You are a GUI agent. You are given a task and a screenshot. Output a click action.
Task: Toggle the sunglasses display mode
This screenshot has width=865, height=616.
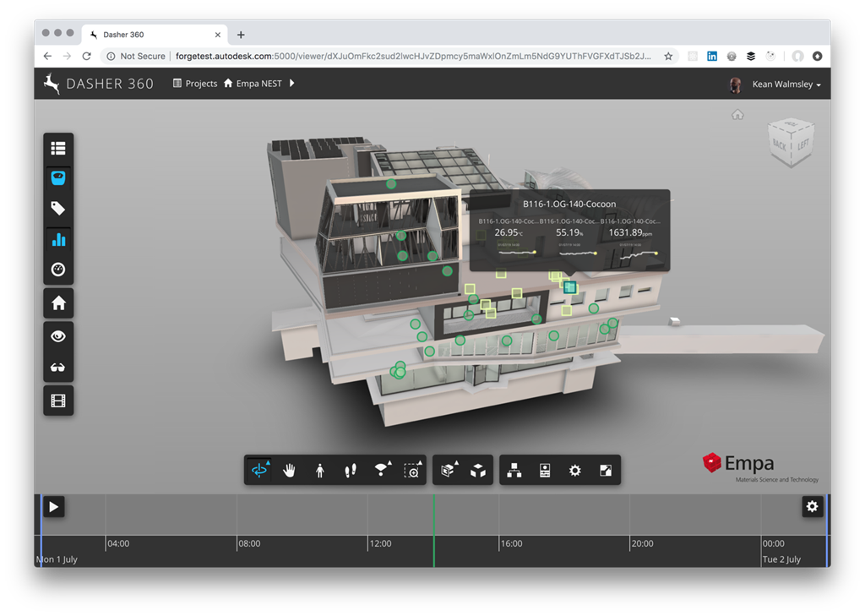(x=58, y=368)
